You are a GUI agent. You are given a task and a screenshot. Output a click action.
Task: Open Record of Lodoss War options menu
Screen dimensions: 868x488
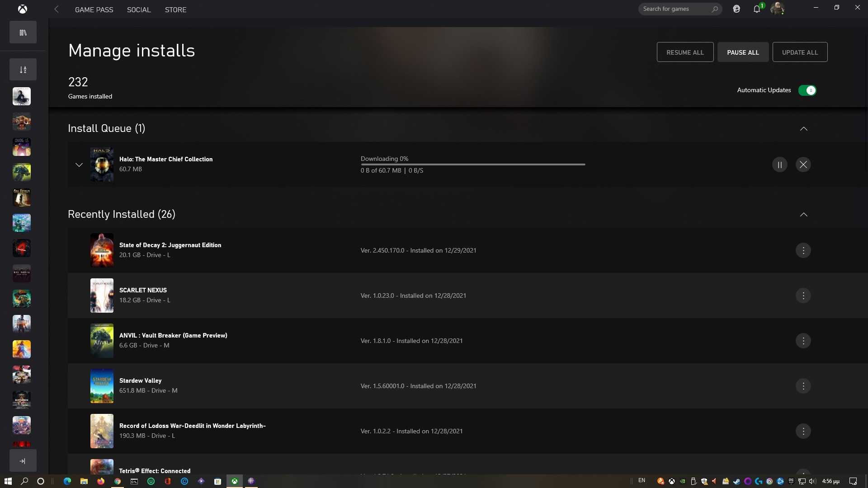point(804,431)
